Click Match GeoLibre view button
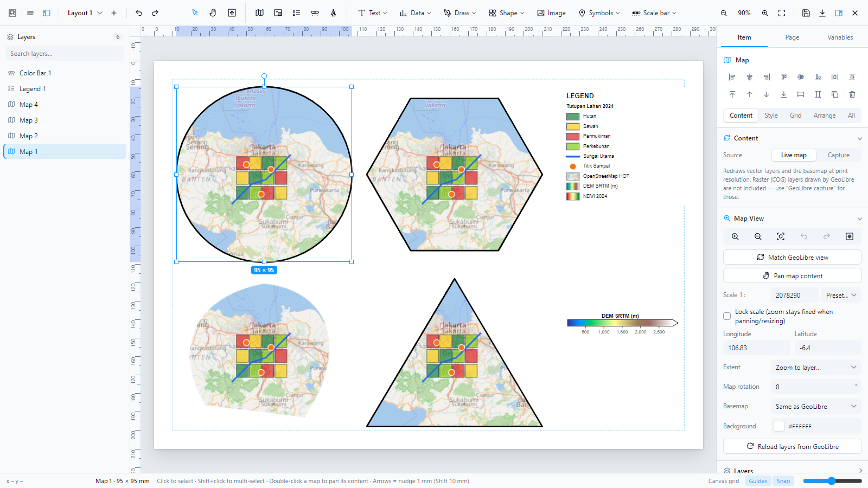The height and width of the screenshot is (488, 868). tap(792, 257)
